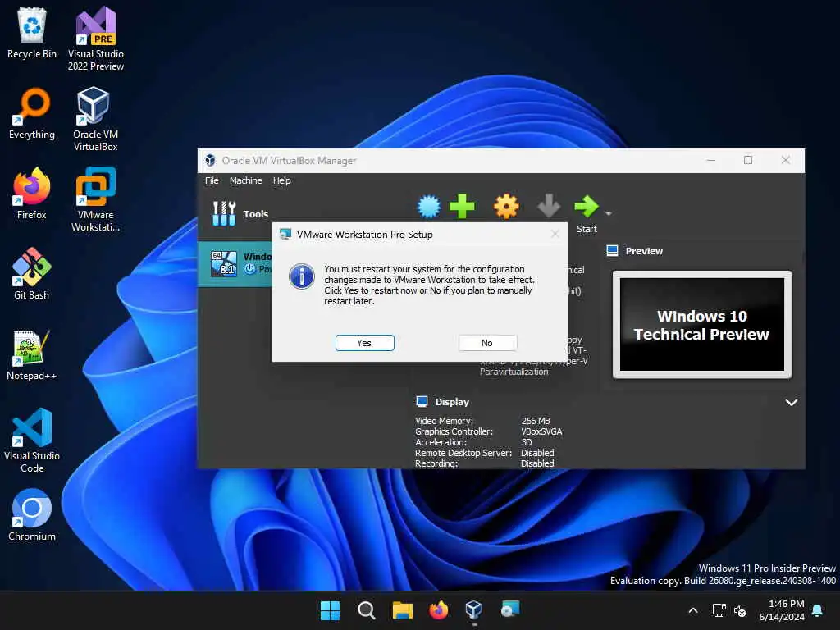Collapse the Display section chevron

coord(792,402)
